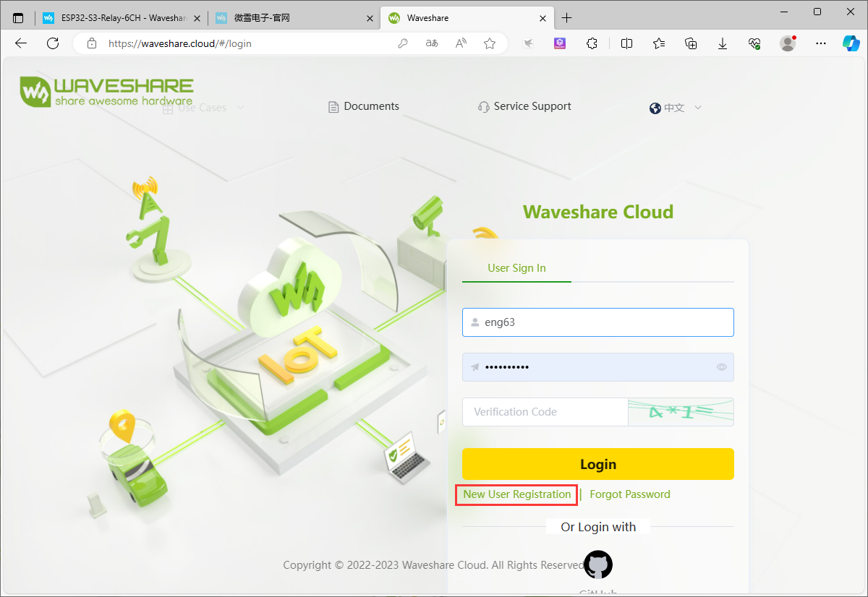Add this page to favorites with the star
This screenshot has height=597, width=868.
point(490,43)
